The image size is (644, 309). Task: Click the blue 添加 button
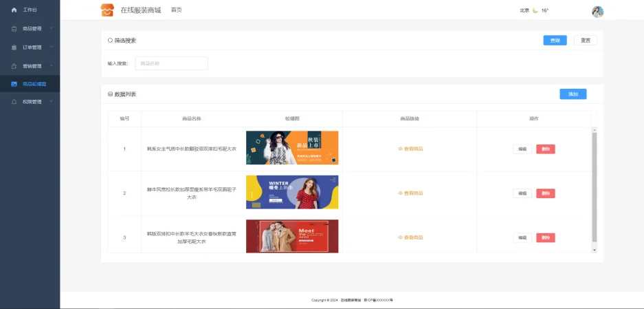point(573,94)
